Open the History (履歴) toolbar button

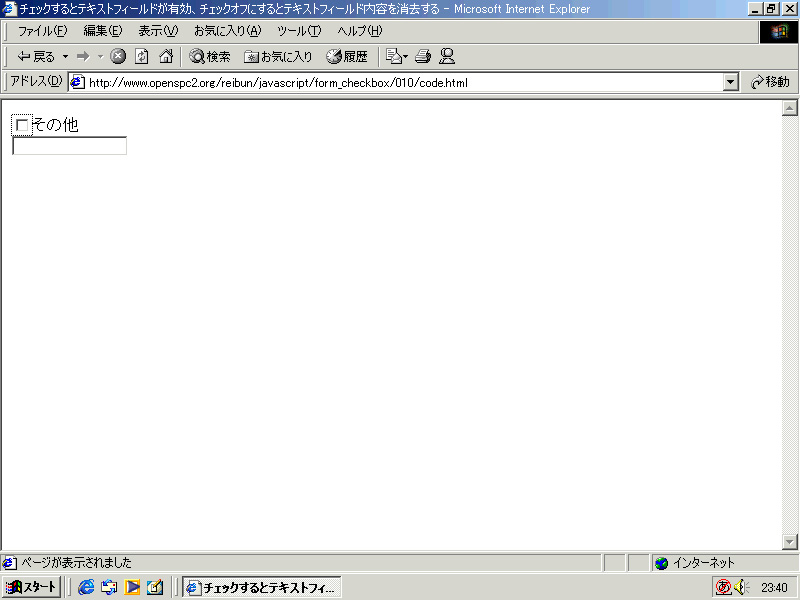(347, 57)
